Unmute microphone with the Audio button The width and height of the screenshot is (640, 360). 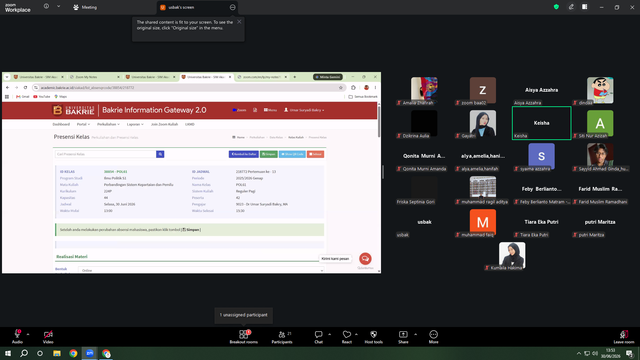point(17,337)
